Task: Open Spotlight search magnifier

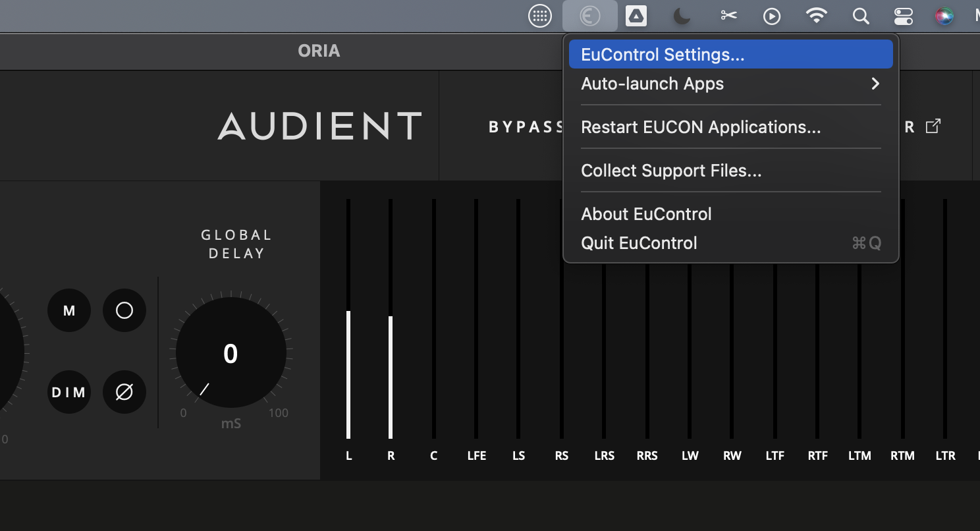Action: [x=861, y=16]
